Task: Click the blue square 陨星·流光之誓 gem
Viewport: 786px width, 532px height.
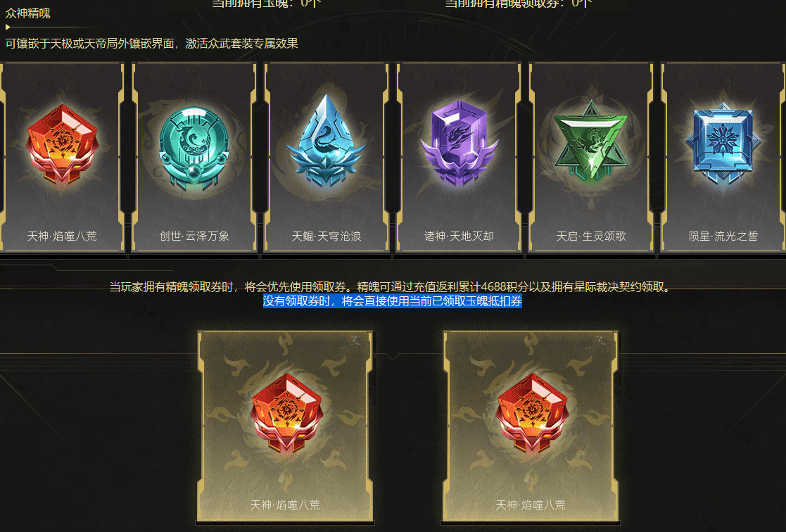Action: (723, 144)
